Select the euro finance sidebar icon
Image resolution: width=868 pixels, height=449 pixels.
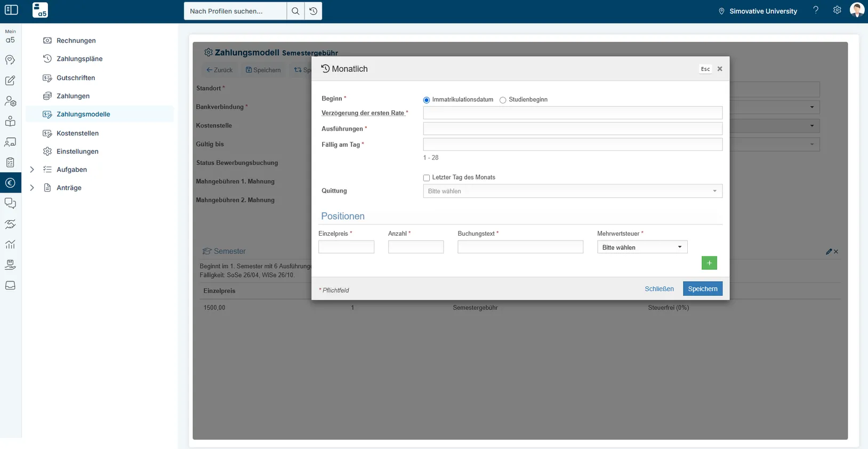point(10,183)
